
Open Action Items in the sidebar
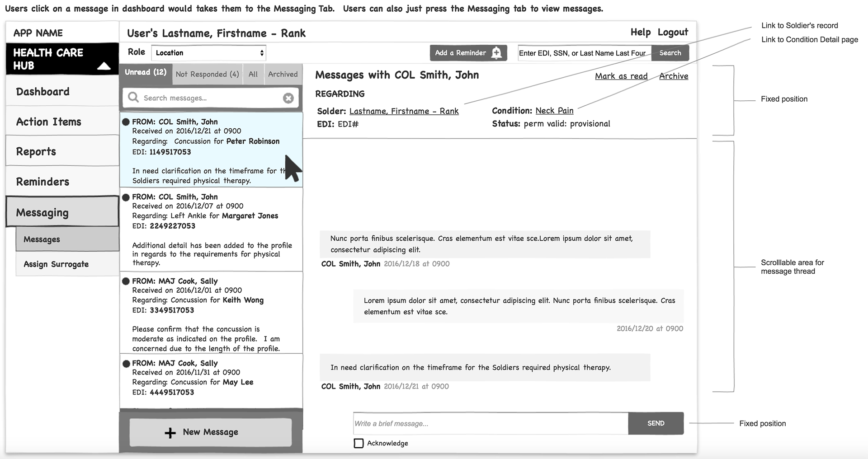click(62, 122)
